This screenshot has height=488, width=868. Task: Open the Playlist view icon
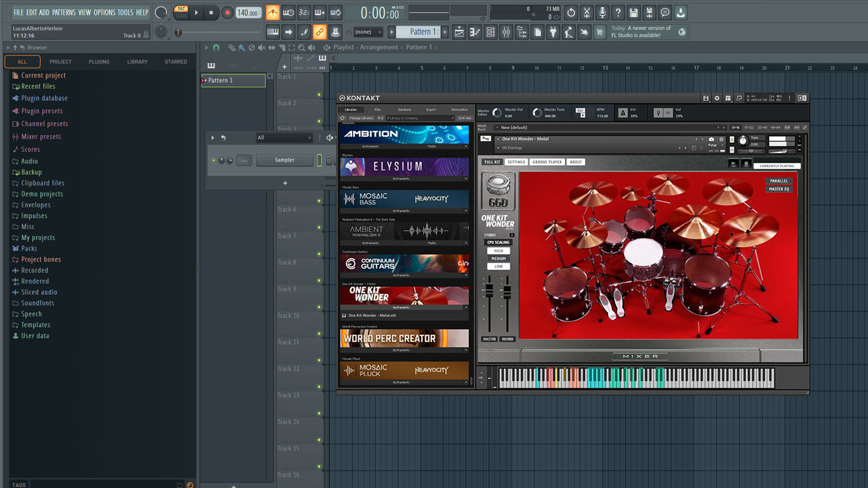[x=459, y=32]
